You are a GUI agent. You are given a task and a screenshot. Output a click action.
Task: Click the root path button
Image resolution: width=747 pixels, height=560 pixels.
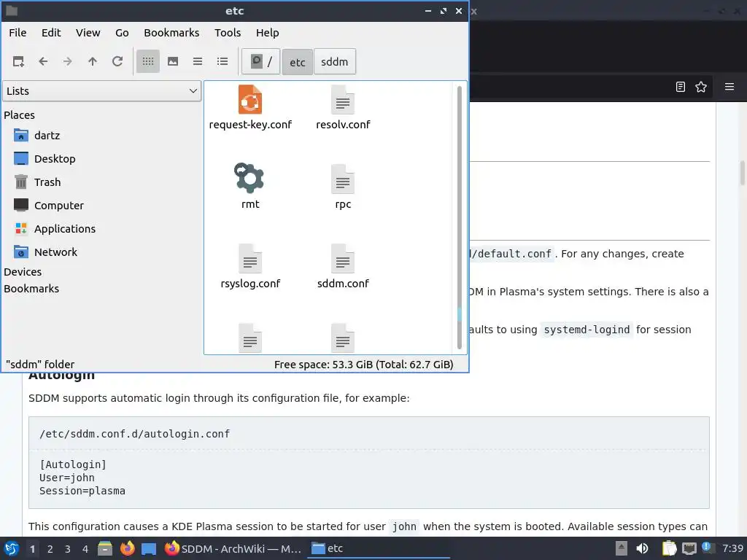(261, 61)
